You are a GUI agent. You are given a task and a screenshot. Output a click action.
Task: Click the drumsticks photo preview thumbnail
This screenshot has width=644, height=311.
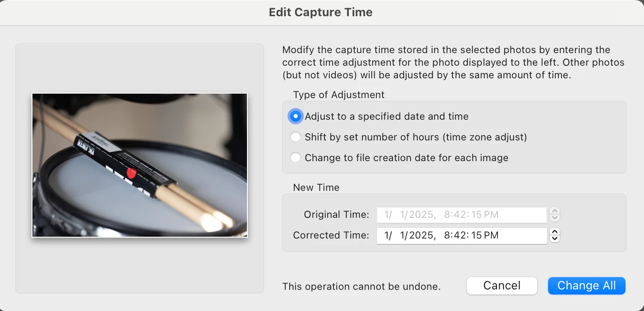140,165
